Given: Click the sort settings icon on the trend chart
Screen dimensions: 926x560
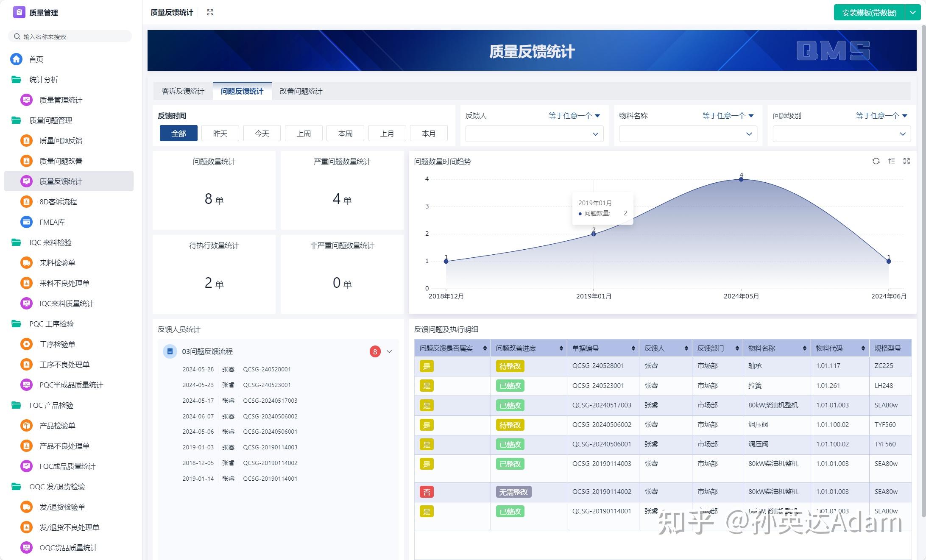Looking at the screenshot, I should (892, 161).
